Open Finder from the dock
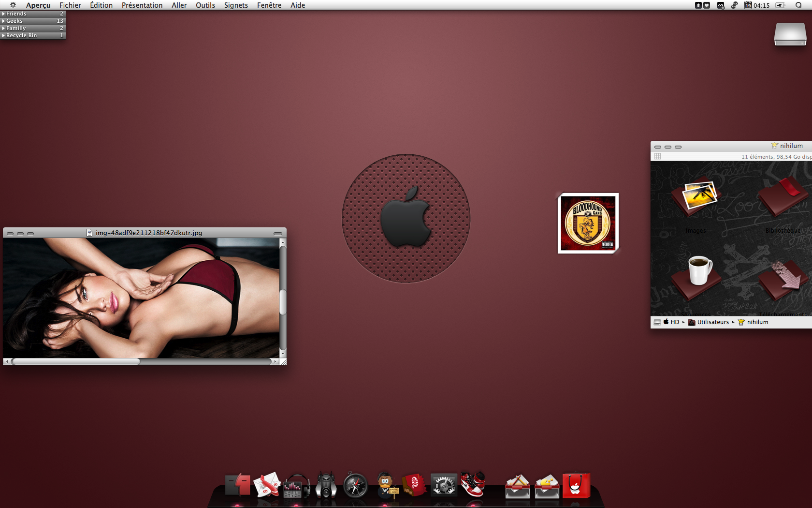 [238, 485]
